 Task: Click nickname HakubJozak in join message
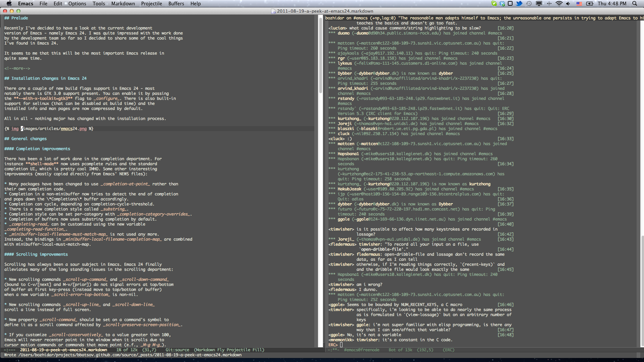click(x=349, y=189)
